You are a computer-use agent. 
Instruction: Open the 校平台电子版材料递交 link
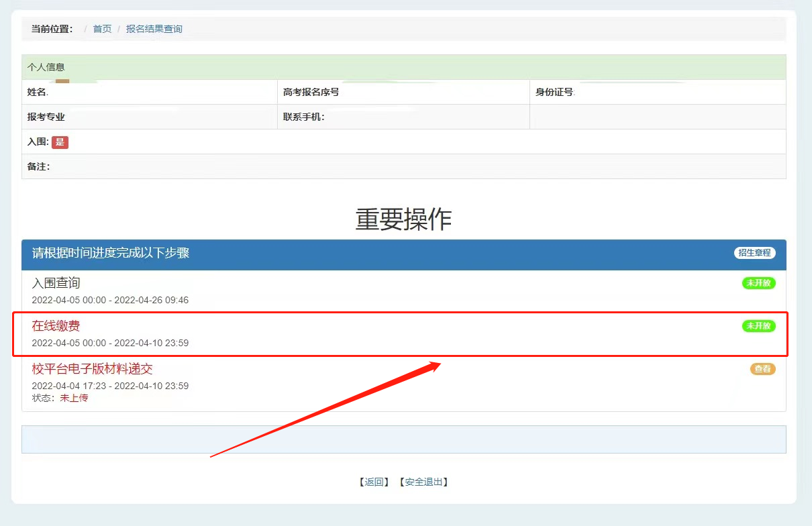(93, 369)
